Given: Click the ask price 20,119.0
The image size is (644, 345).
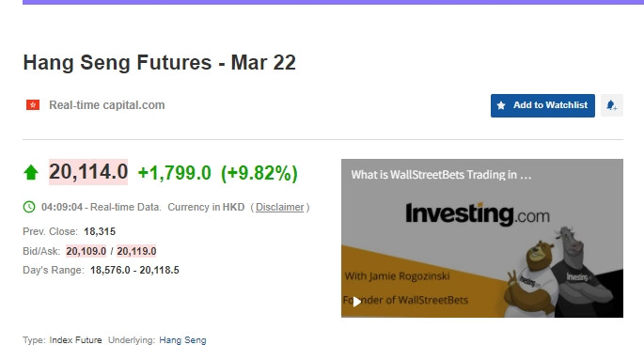Looking at the screenshot, I should [x=136, y=251].
